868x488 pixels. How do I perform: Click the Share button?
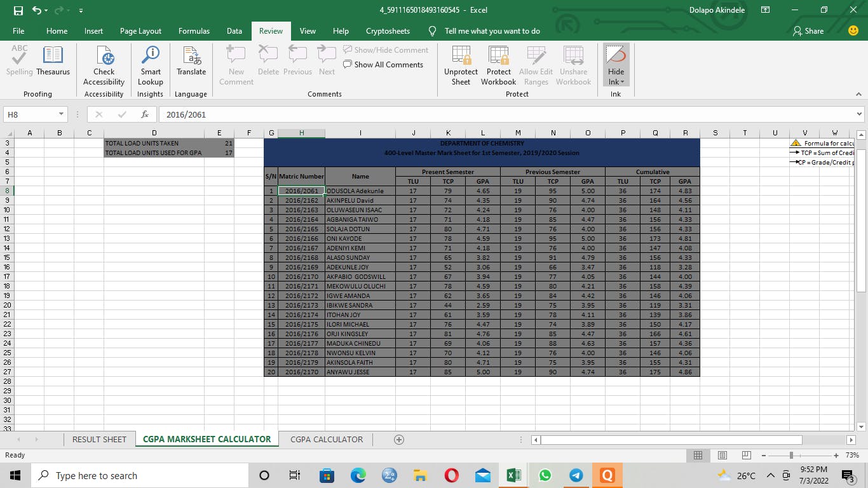click(808, 30)
